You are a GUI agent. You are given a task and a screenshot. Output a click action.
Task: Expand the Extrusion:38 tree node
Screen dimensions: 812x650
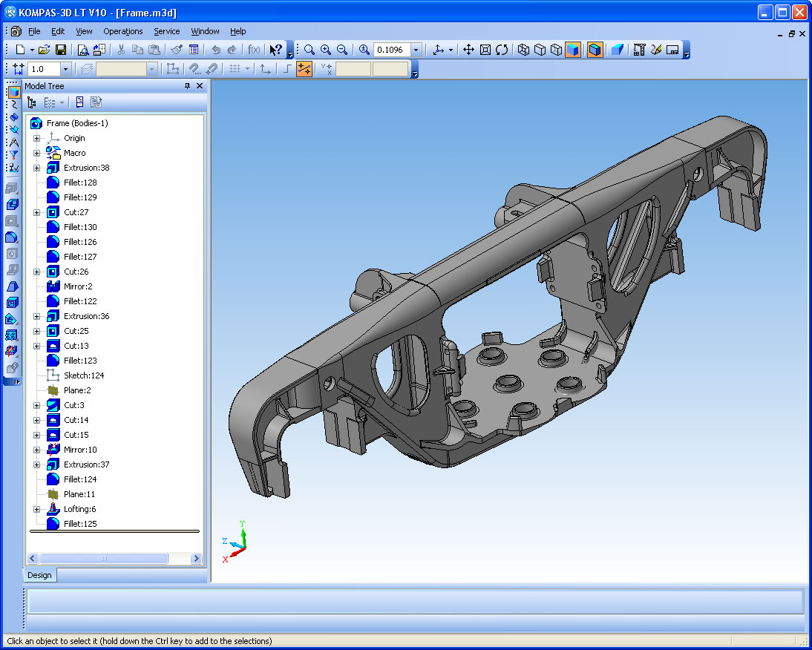(37, 168)
